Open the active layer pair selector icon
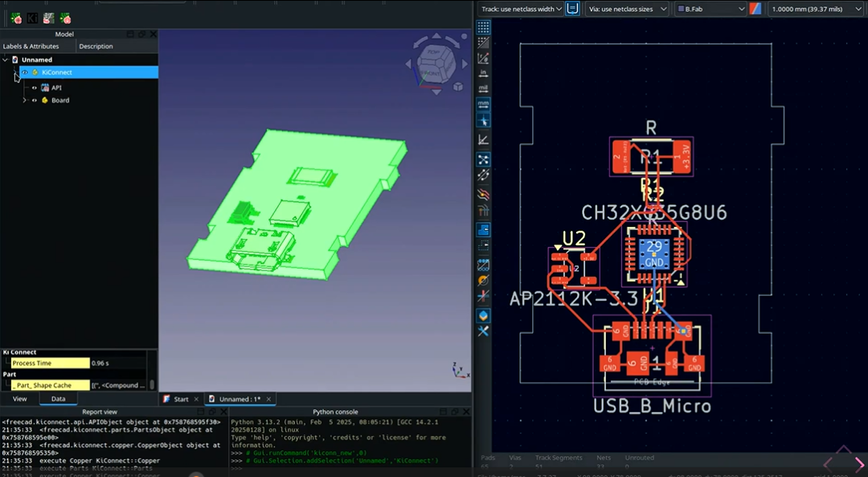The width and height of the screenshot is (868, 477). tap(755, 9)
